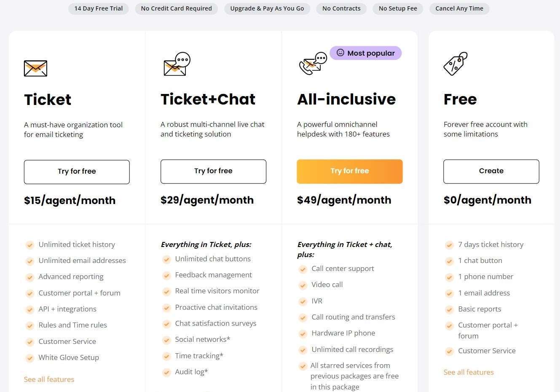This screenshot has height=392, width=560.
Task: Click the smiley face in Most popular badge
Action: 340,53
